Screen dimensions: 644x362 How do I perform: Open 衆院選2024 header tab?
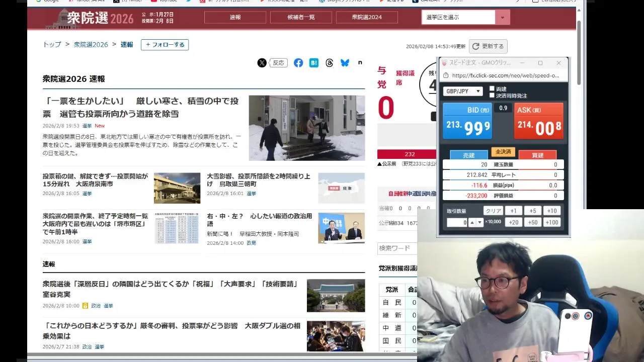[x=367, y=17]
